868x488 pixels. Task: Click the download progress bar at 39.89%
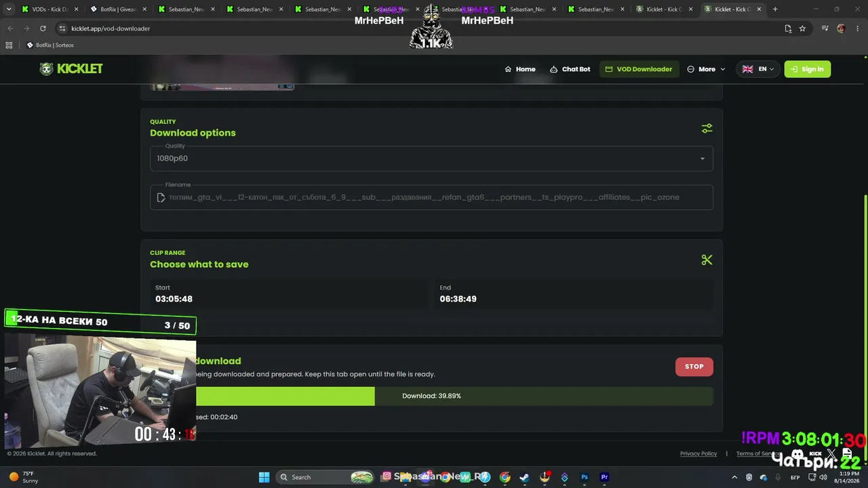pyautogui.click(x=431, y=396)
